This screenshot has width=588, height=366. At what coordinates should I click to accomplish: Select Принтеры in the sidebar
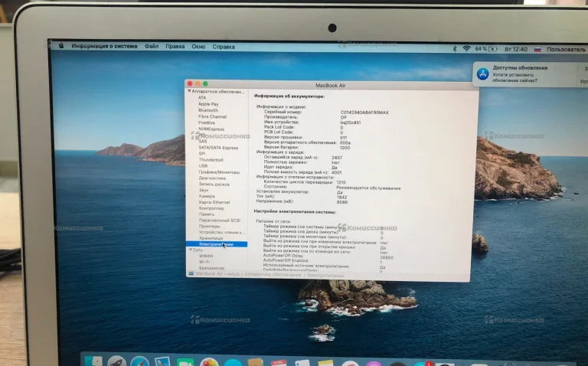point(210,226)
